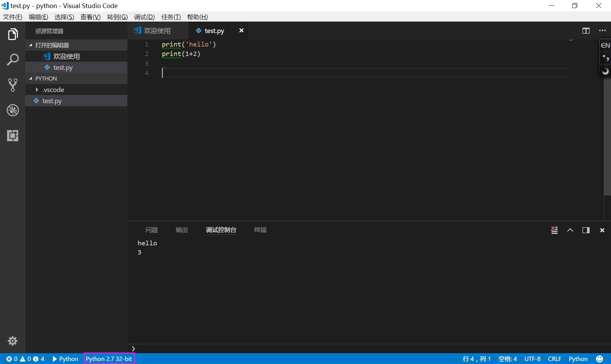Open the Manage gear settings menu

tap(12, 341)
